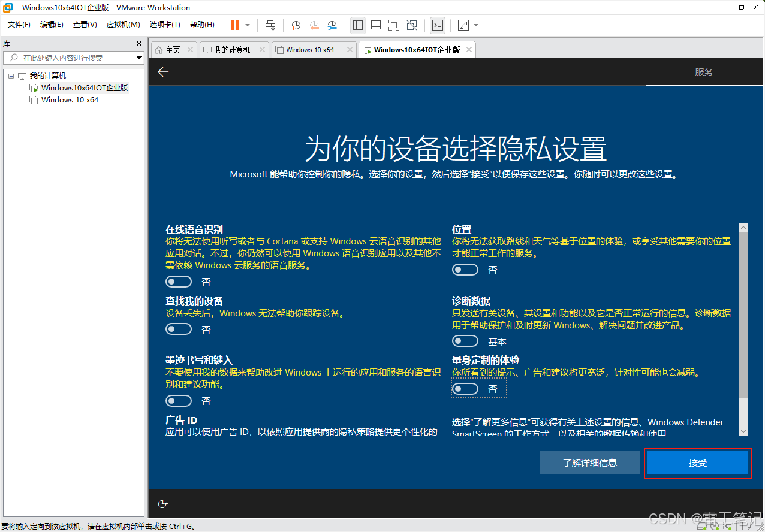Click the VMware Workstation title bar logo
Screen dimensions: 765x532
[x=8, y=7]
